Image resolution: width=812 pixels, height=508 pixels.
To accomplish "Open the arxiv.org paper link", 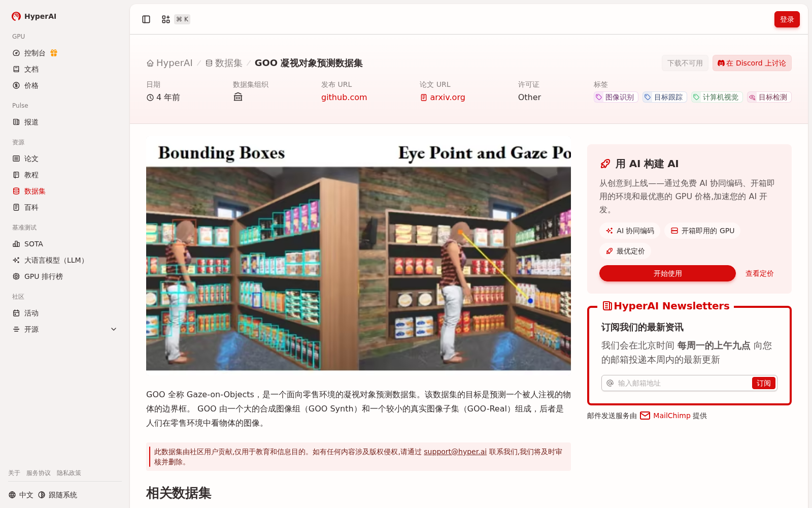I will click(x=442, y=97).
